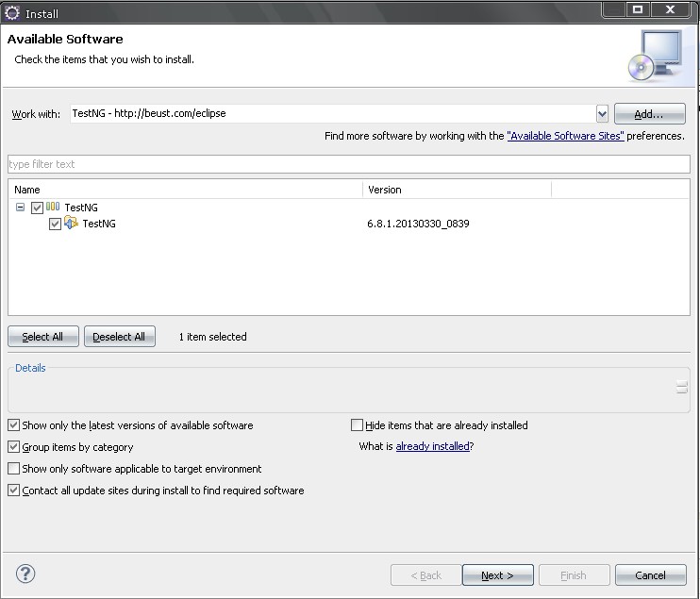The width and height of the screenshot is (700, 599).
Task: Click the type filter text field
Action: pos(349,164)
